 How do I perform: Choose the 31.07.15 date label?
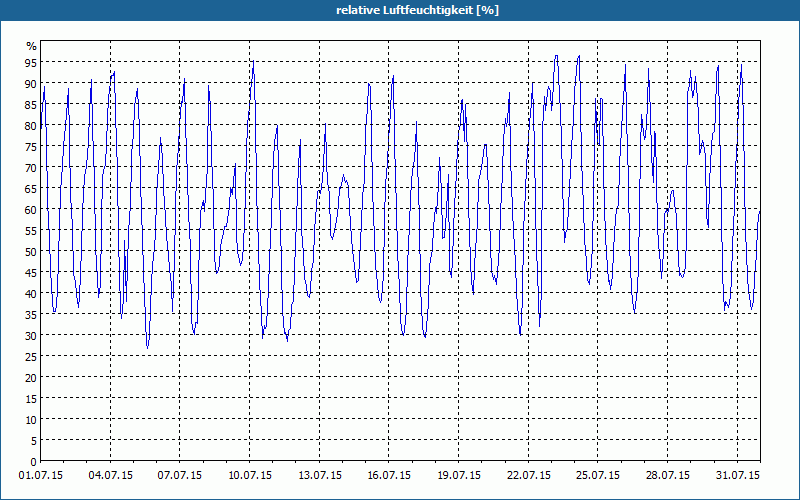(x=737, y=475)
